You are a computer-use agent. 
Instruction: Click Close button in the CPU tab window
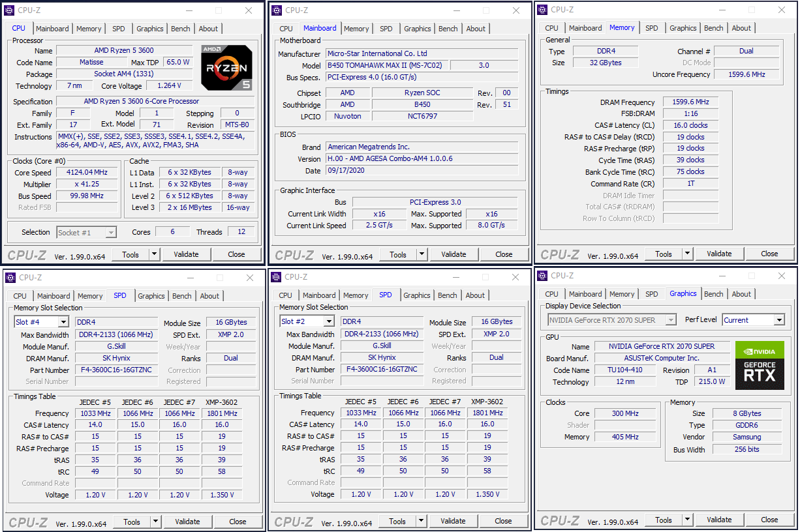click(x=236, y=254)
